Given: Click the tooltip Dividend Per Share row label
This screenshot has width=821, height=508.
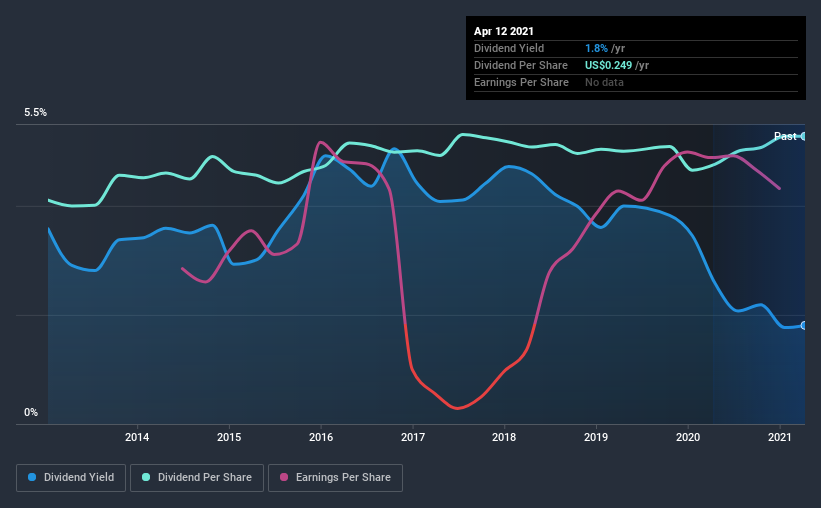Looking at the screenshot, I should coord(520,65).
